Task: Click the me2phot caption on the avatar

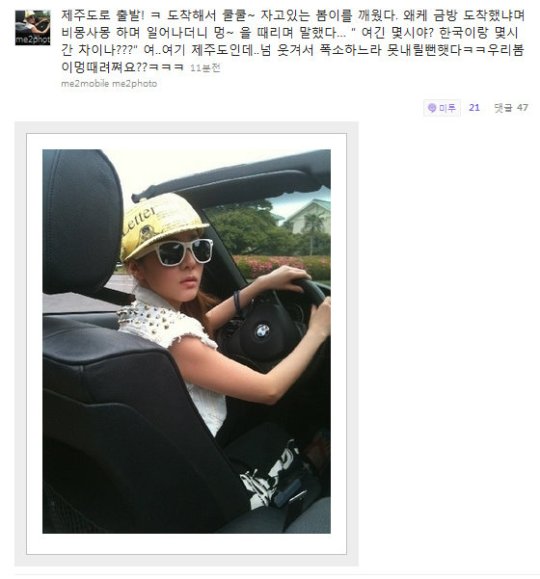Action: tap(33, 40)
